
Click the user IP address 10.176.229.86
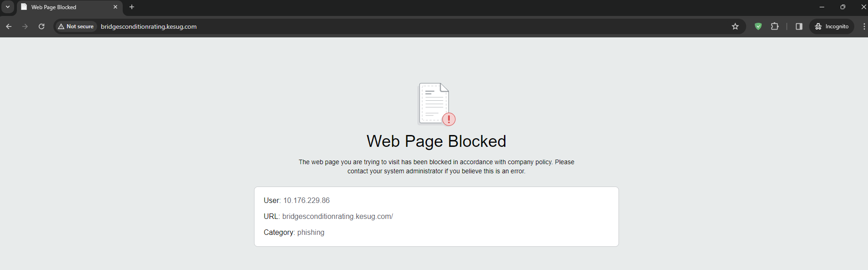pyautogui.click(x=306, y=201)
